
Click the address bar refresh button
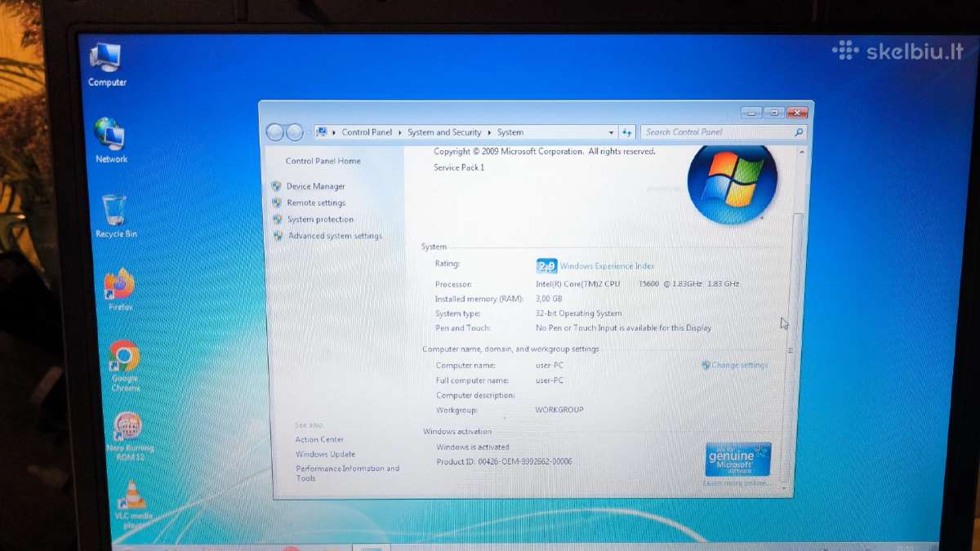pyautogui.click(x=626, y=132)
